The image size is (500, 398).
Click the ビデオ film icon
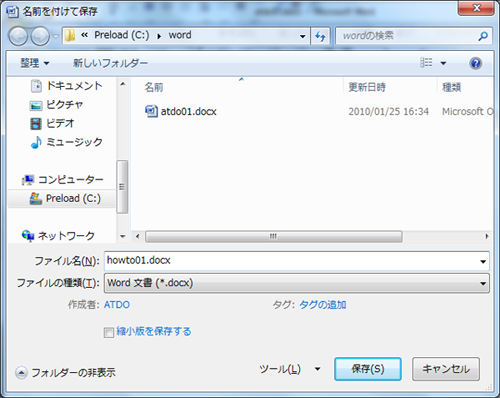pyautogui.click(x=36, y=124)
